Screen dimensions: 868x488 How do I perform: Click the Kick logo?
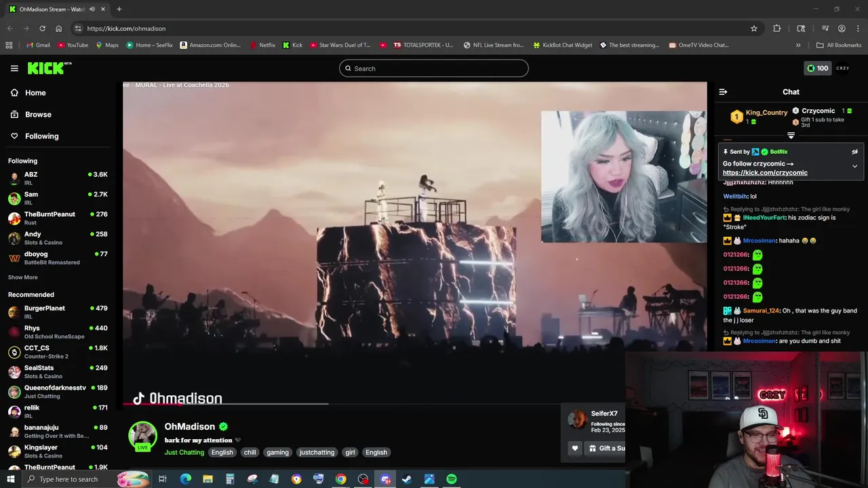coord(50,68)
